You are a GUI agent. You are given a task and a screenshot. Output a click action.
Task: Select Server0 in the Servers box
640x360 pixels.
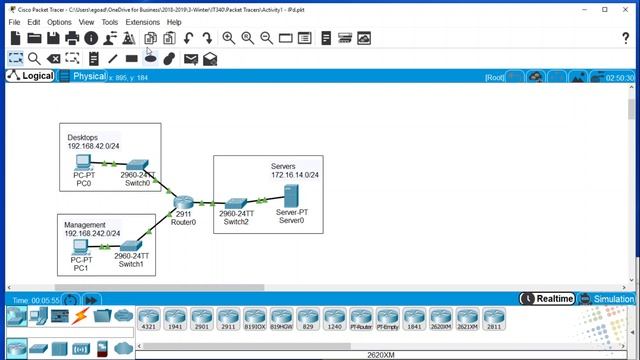coord(291,196)
